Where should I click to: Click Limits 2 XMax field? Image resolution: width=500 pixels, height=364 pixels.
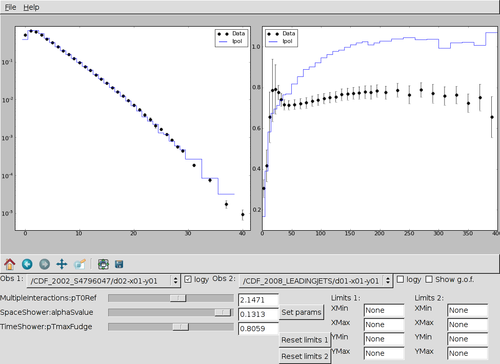pos(467,325)
